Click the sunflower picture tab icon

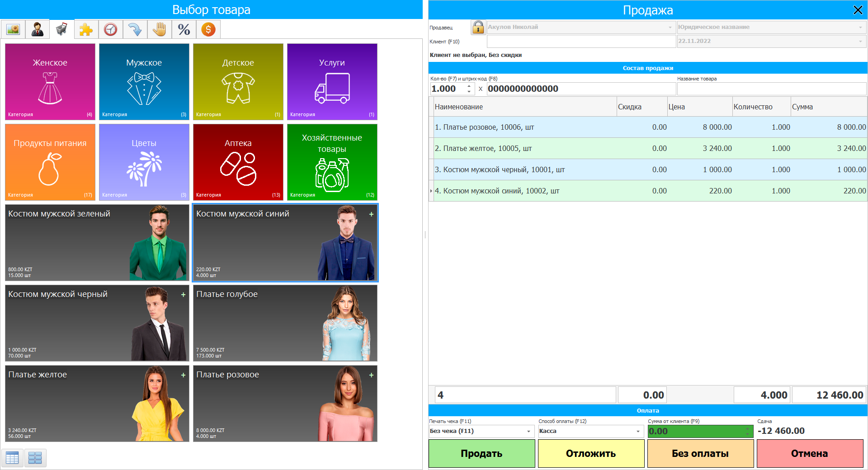[13, 30]
